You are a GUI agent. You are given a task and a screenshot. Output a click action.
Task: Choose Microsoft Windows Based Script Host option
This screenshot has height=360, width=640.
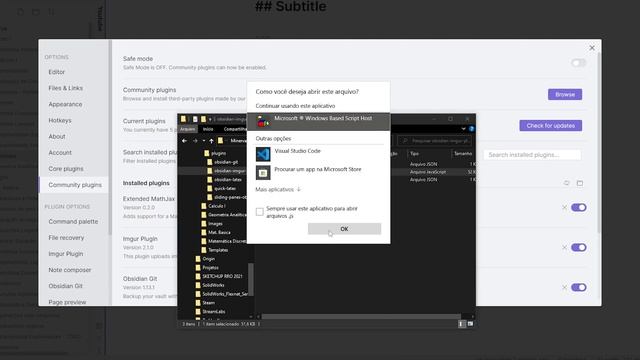click(x=318, y=122)
